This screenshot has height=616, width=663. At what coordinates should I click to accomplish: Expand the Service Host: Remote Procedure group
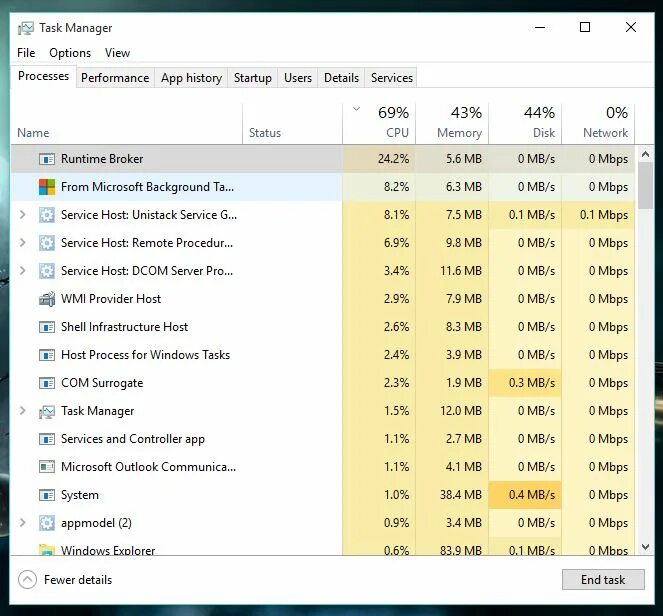pyautogui.click(x=23, y=243)
